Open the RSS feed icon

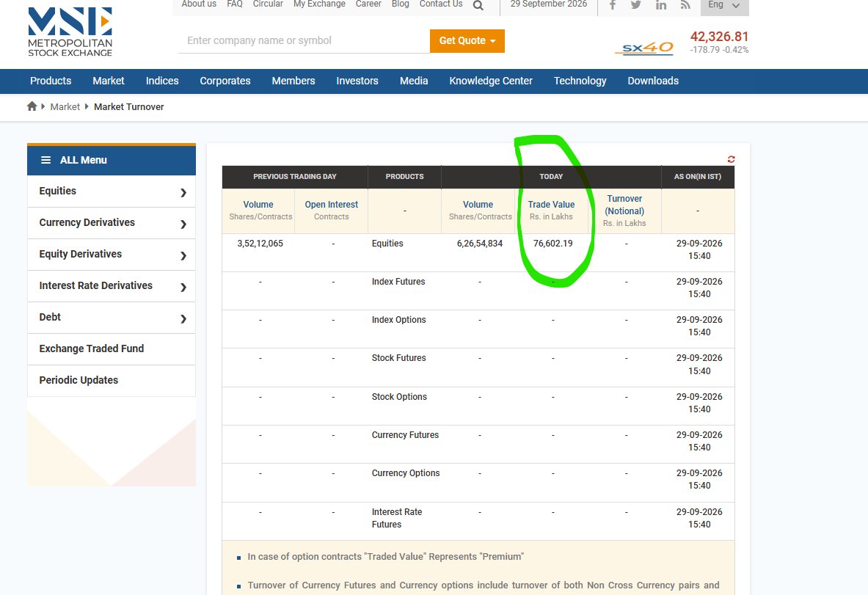[685, 5]
